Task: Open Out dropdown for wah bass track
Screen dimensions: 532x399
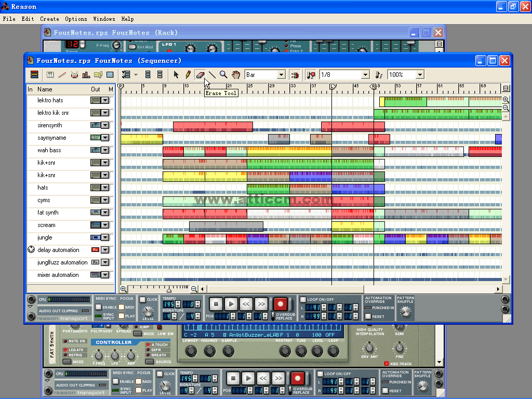Action: click(x=105, y=150)
